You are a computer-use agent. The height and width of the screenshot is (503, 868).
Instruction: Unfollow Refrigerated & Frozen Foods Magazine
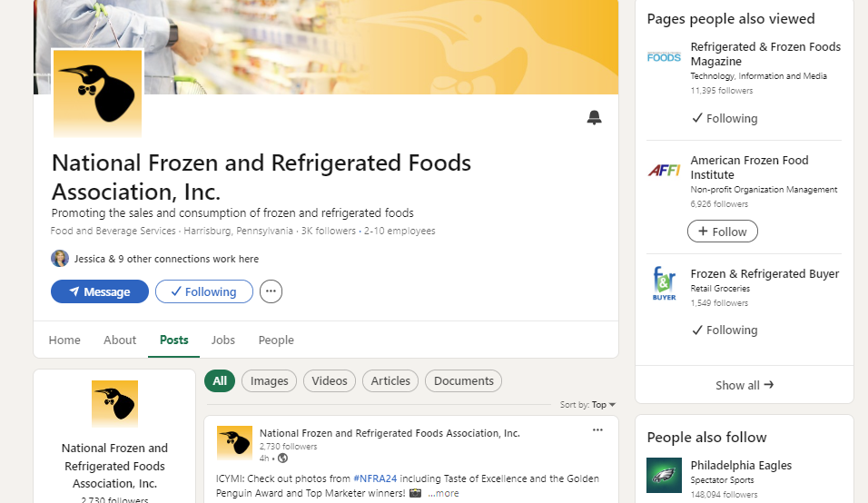tap(724, 118)
